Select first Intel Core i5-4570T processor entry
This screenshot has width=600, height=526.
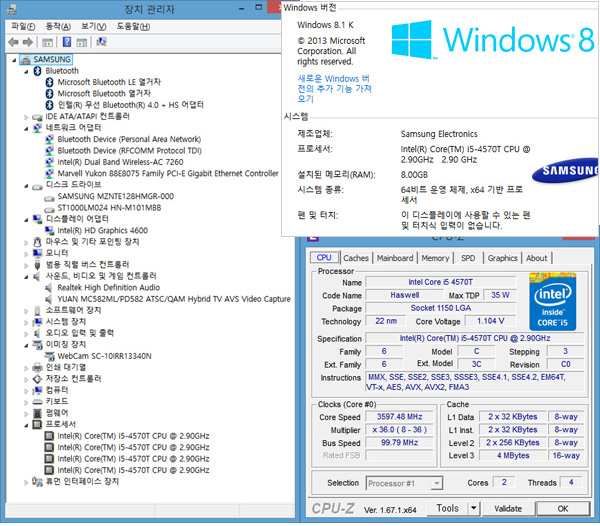133,436
